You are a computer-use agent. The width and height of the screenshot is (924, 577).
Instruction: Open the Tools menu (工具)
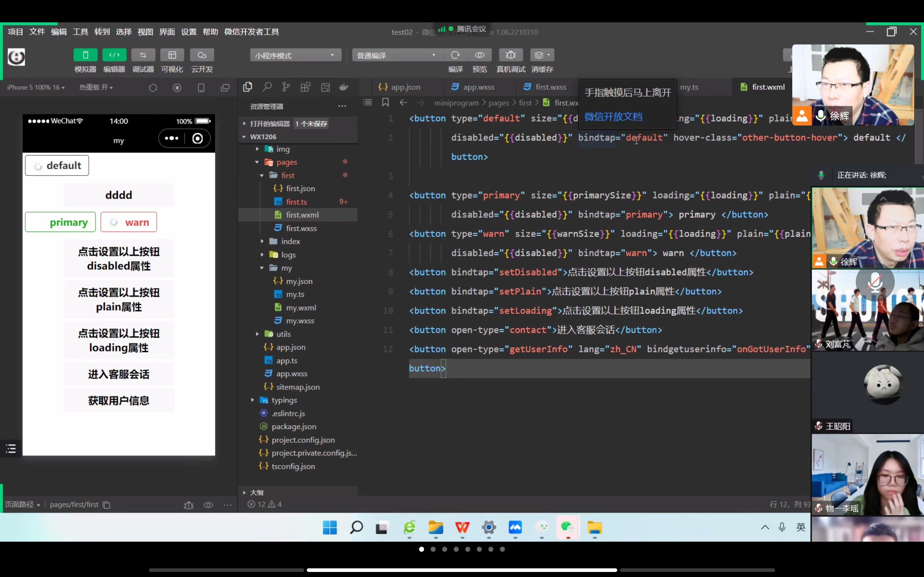(x=80, y=32)
